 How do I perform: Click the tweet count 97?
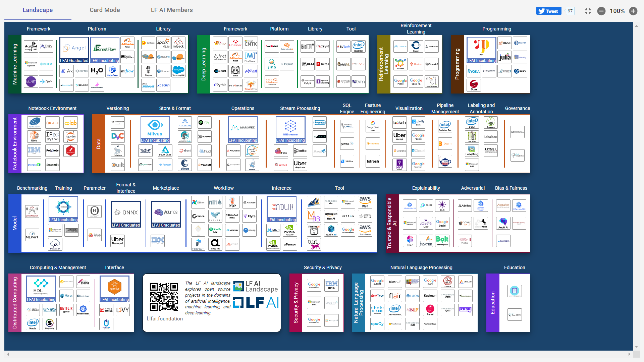point(570,11)
